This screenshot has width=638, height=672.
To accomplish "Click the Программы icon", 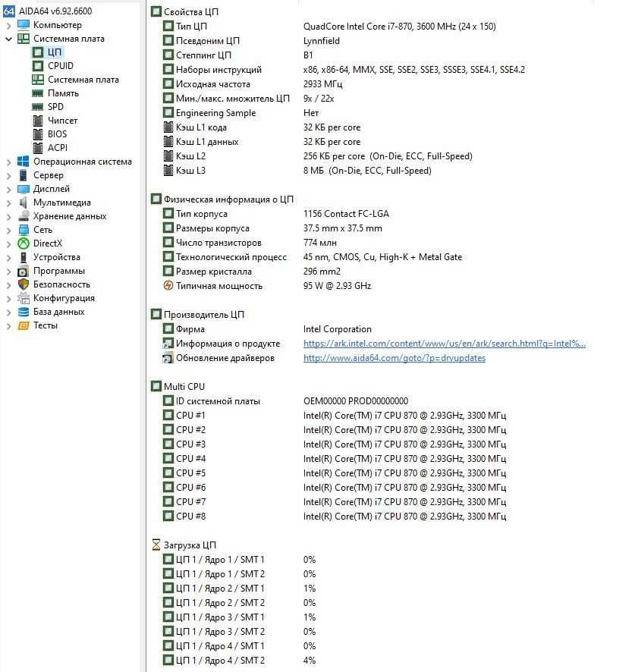I will pyautogui.click(x=24, y=272).
